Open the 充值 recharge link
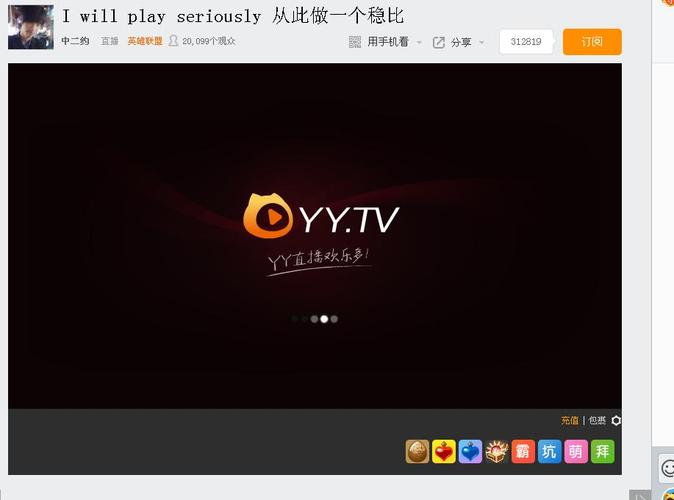This screenshot has height=500, width=674. (x=569, y=421)
